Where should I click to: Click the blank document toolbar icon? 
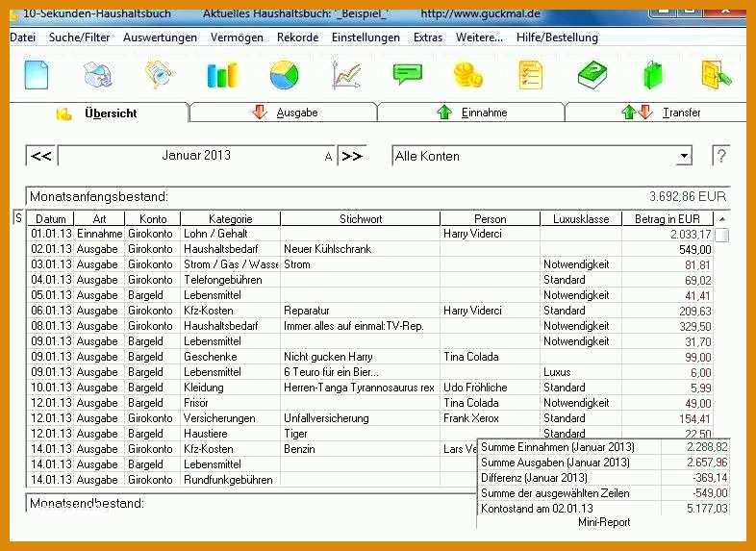pos(37,75)
